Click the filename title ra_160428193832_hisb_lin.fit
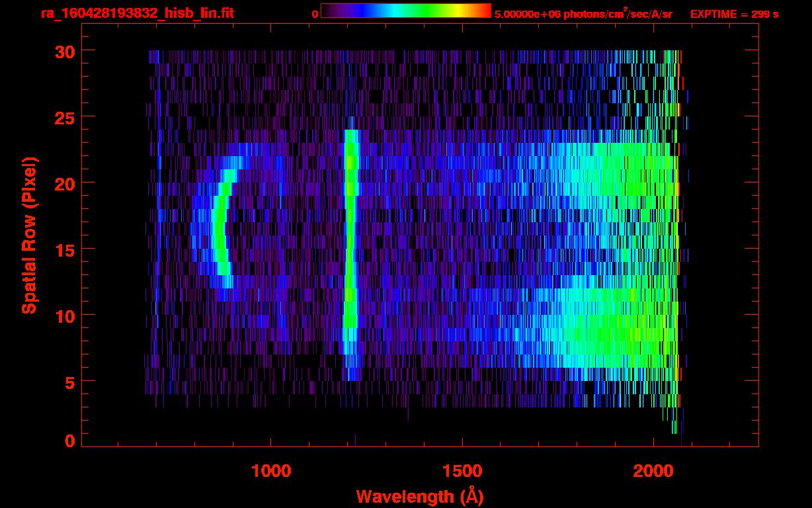This screenshot has height=508, width=812. tap(137, 13)
